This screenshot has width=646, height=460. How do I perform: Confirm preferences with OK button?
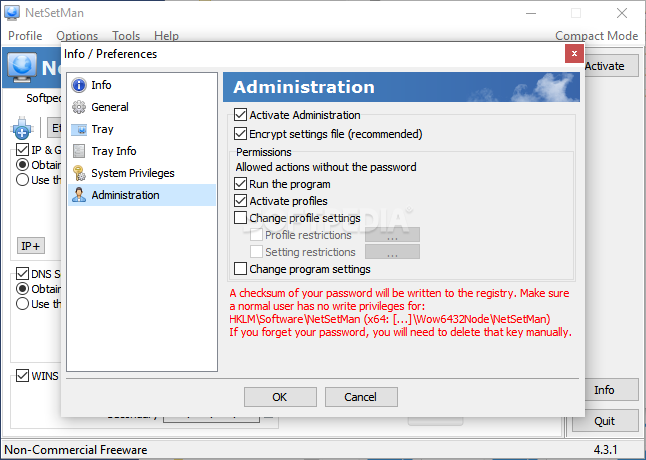280,397
